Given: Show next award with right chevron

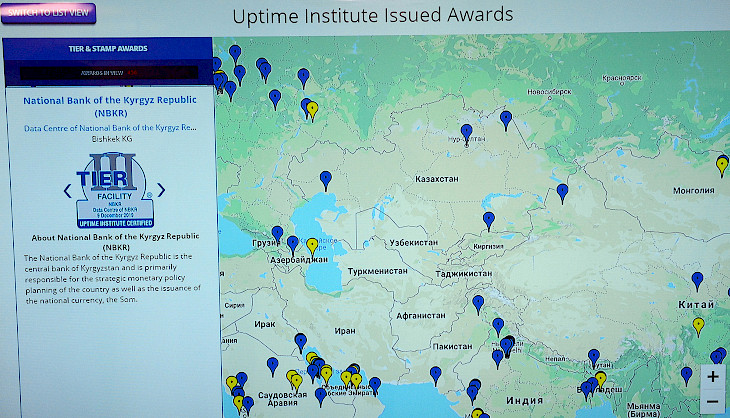Looking at the screenshot, I should tap(161, 190).
